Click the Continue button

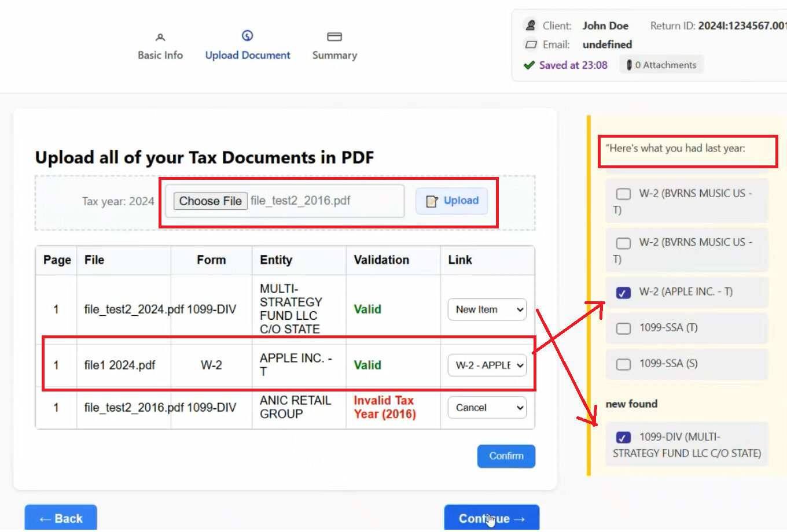tap(491, 518)
